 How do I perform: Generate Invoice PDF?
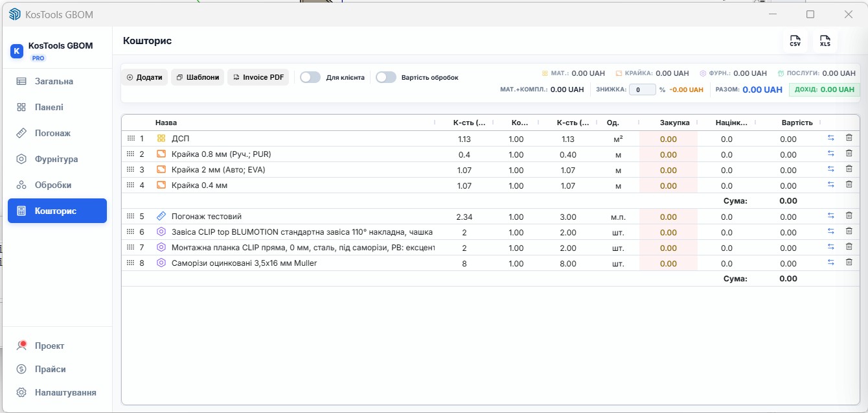pos(258,77)
